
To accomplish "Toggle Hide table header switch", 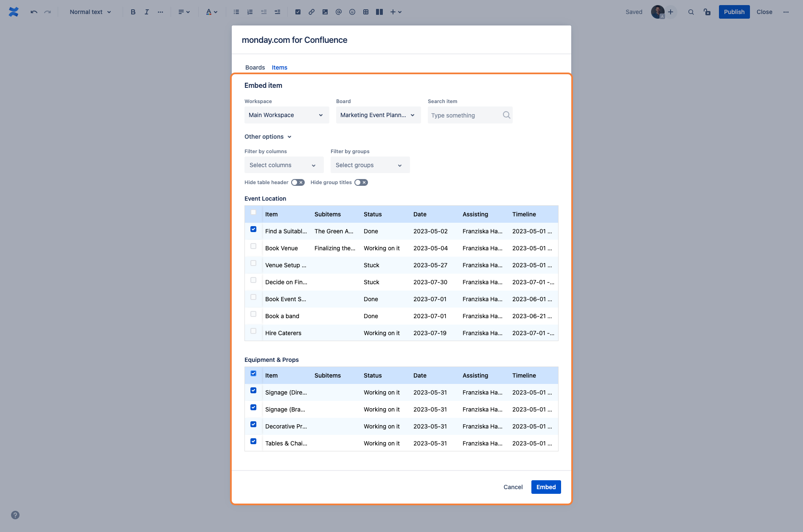I will (x=298, y=182).
